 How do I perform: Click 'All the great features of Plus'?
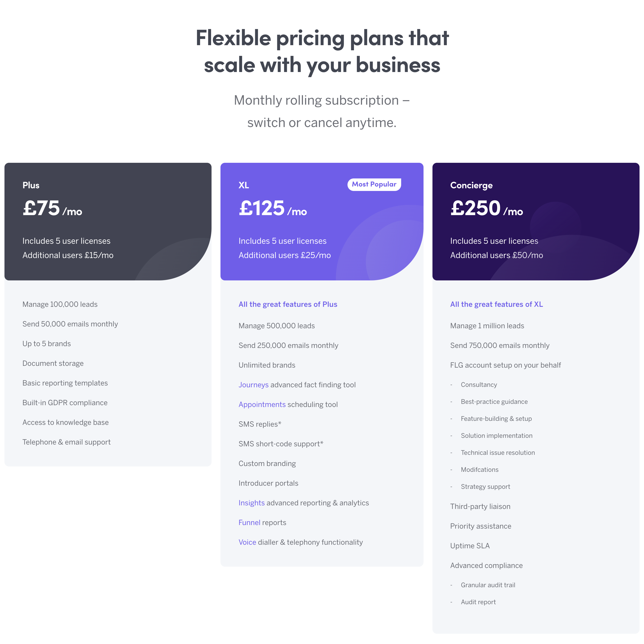(x=288, y=304)
